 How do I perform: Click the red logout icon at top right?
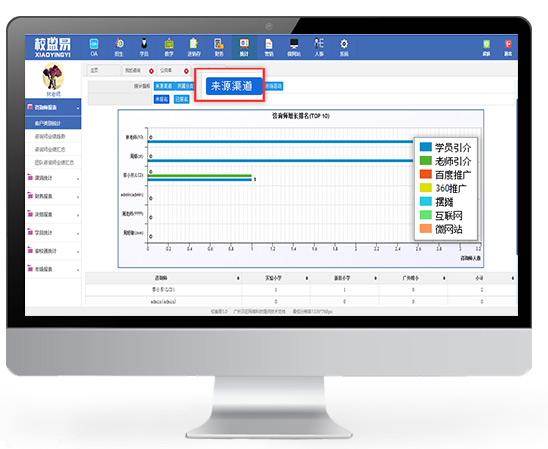click(508, 47)
